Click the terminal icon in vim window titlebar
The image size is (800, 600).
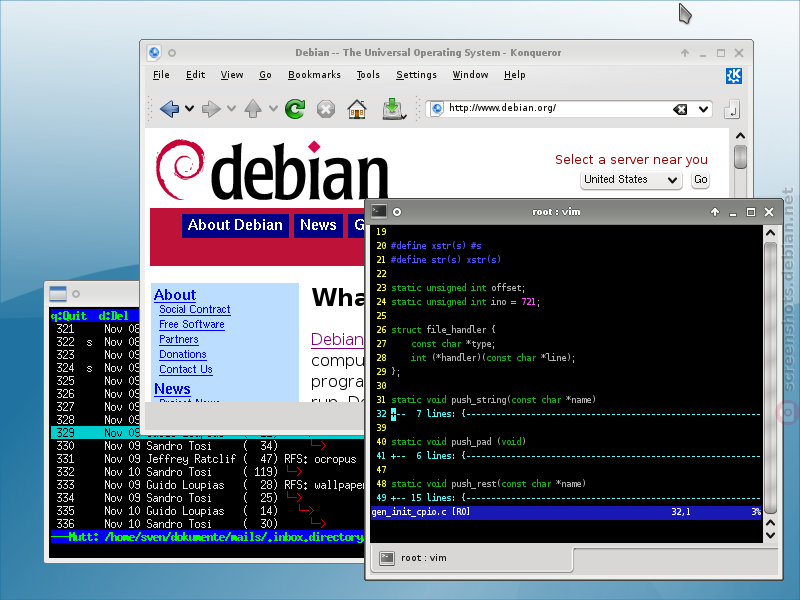379,211
